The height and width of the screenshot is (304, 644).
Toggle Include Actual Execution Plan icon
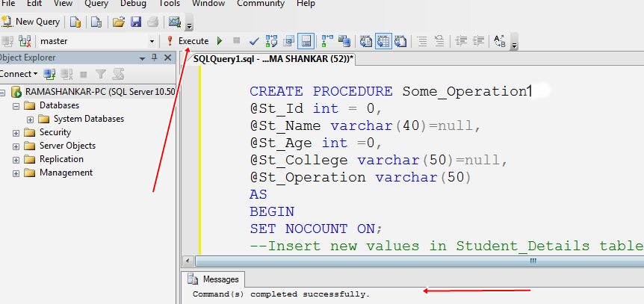pyautogui.click(x=327, y=41)
